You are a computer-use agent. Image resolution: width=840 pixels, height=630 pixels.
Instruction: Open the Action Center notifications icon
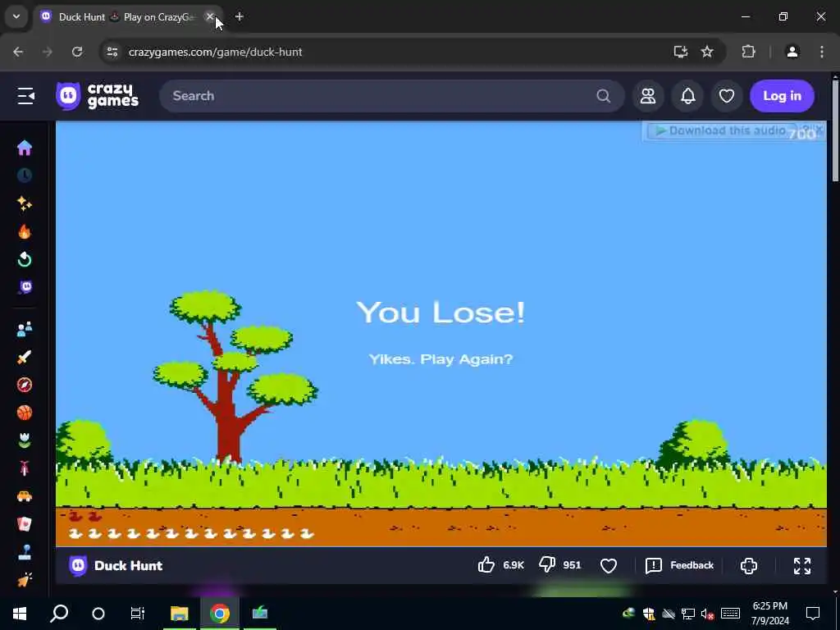[813, 614]
